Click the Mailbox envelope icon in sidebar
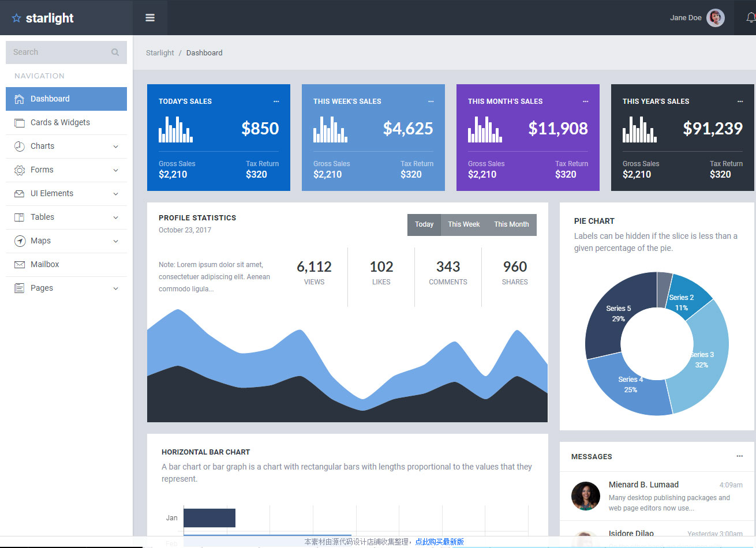Screen dimensions: 756x548 coord(20,265)
